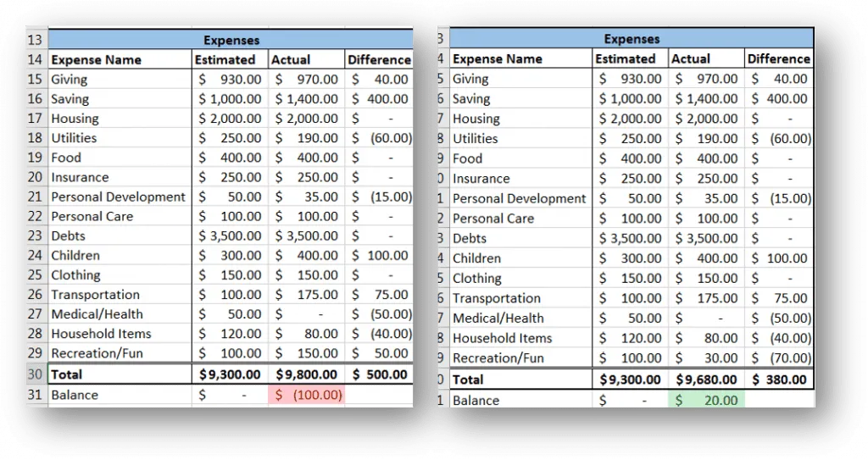Click the Expenses title in right table

point(632,39)
